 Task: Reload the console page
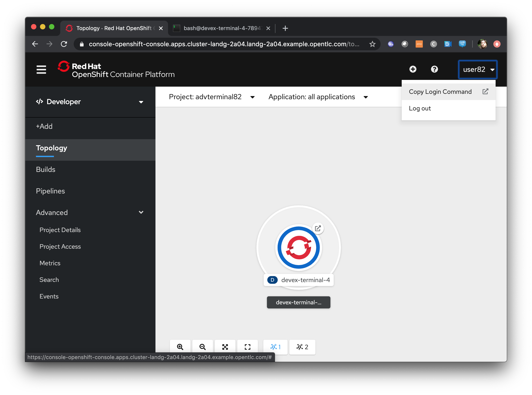[x=64, y=44]
